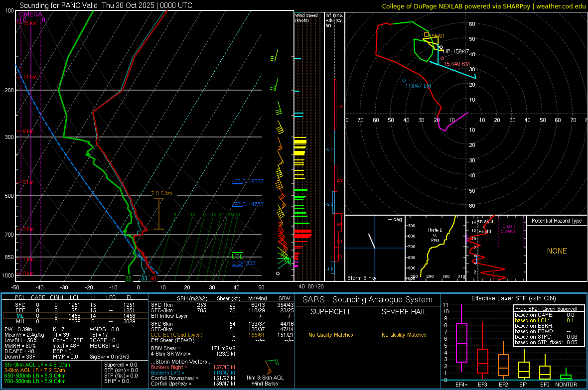Click the 9 km height marker
The image size is (588, 390).
click(28, 131)
